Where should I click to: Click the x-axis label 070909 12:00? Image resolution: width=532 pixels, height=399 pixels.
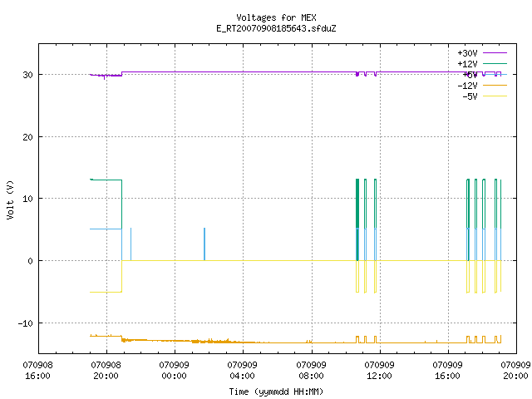(379, 370)
